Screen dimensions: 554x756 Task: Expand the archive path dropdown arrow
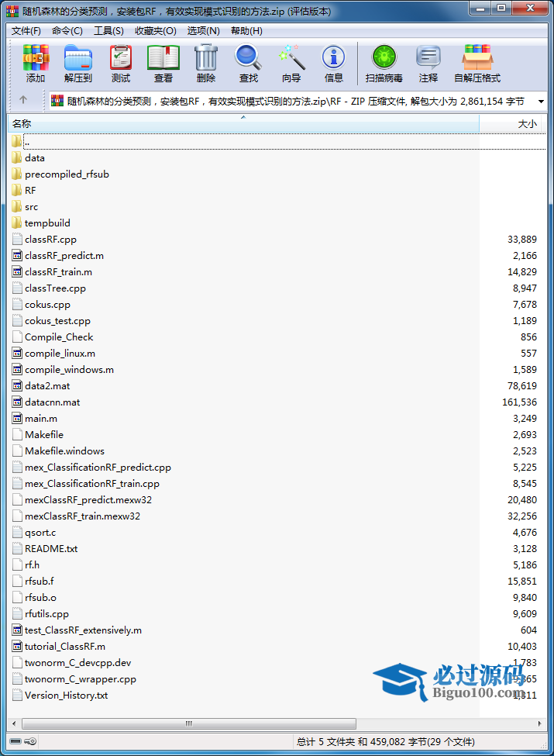click(540, 101)
